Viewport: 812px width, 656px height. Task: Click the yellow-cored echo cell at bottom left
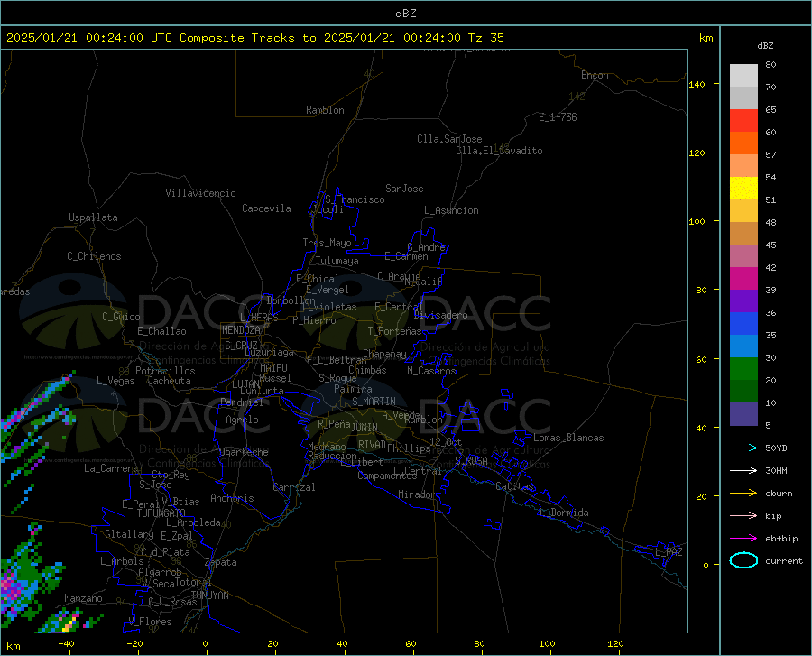click(69, 624)
